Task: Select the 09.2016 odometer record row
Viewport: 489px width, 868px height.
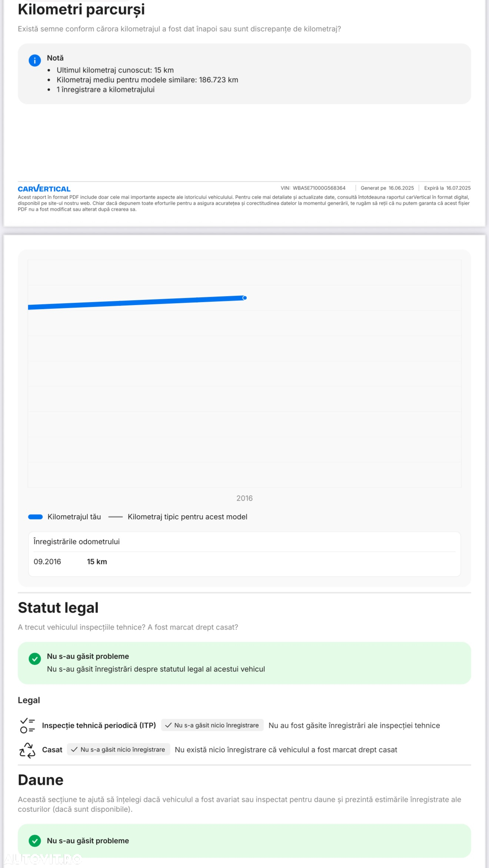Action: point(245,562)
